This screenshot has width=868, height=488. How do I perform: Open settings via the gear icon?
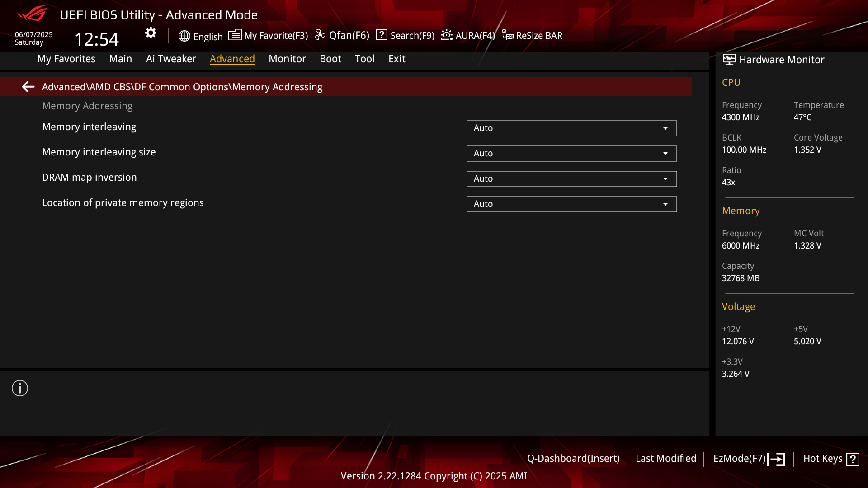point(151,33)
